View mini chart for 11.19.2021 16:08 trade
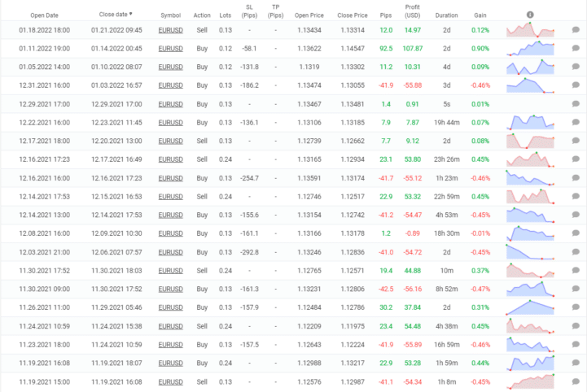 530,363
